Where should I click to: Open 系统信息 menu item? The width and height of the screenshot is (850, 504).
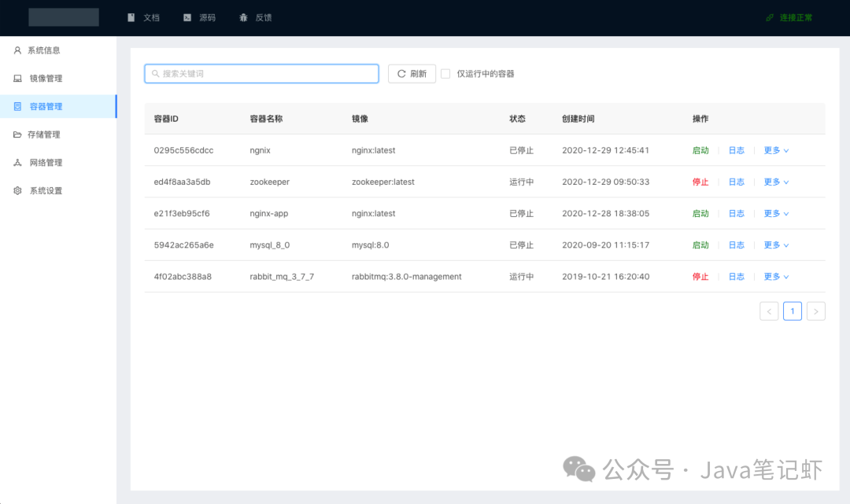point(58,50)
